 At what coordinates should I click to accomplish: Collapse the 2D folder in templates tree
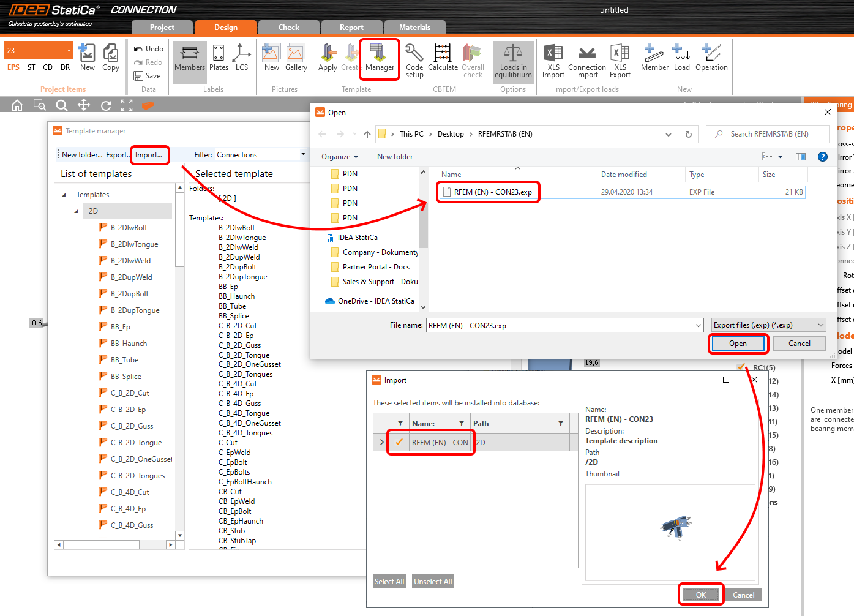tap(77, 211)
